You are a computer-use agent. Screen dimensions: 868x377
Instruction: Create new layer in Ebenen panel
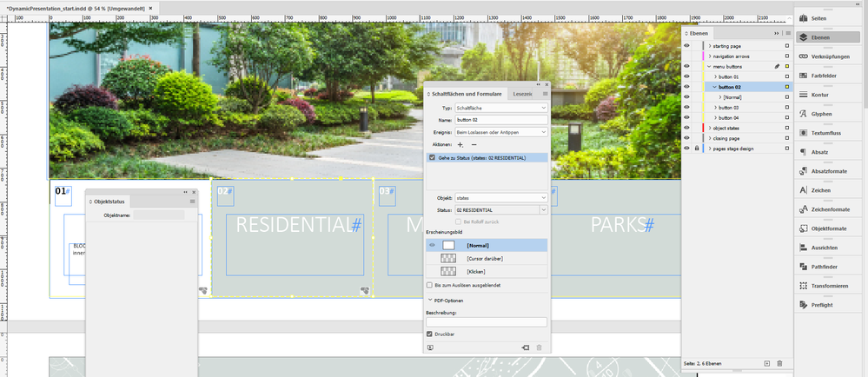coord(766,363)
